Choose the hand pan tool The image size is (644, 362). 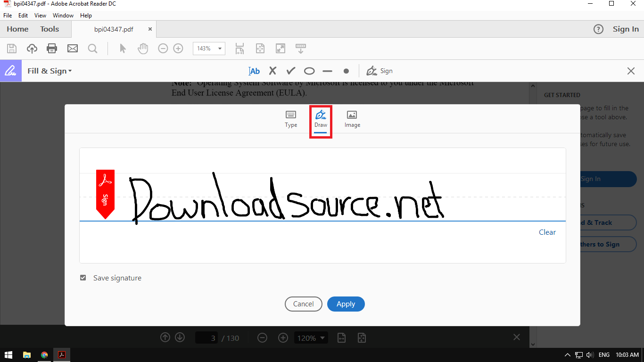143,48
